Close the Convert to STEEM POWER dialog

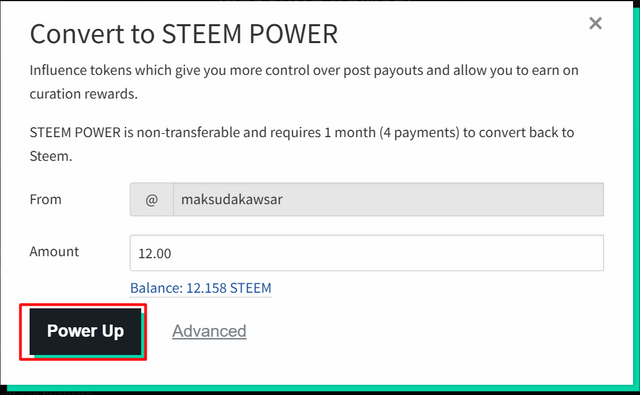(x=596, y=23)
